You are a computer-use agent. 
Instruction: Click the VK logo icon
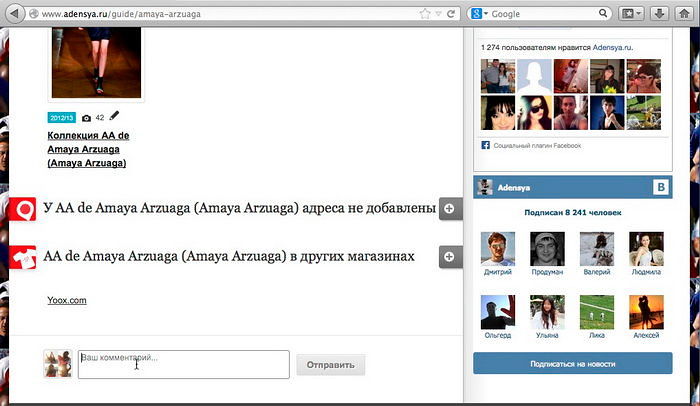click(x=661, y=187)
